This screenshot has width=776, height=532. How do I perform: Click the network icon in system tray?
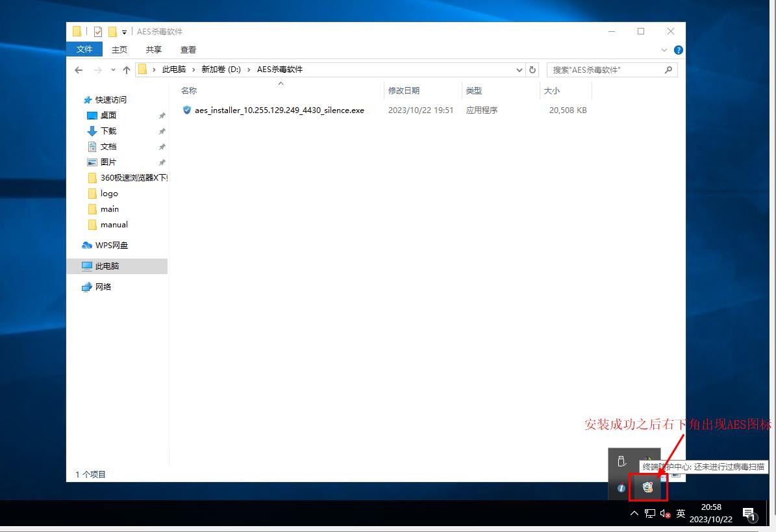point(650,514)
